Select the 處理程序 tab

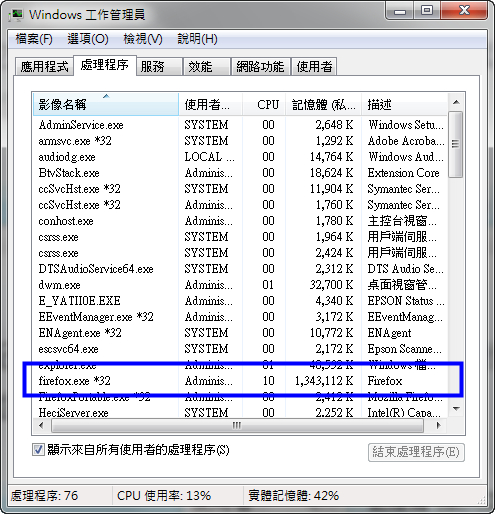105,65
